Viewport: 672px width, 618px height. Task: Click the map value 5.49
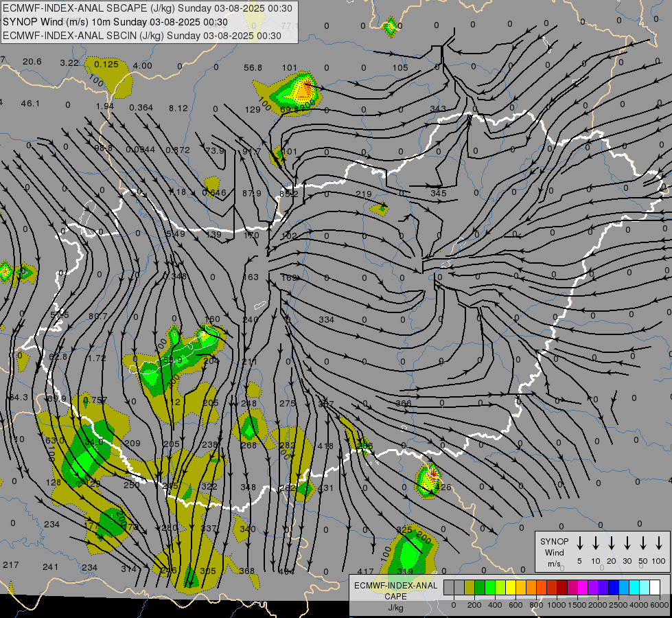point(176,234)
